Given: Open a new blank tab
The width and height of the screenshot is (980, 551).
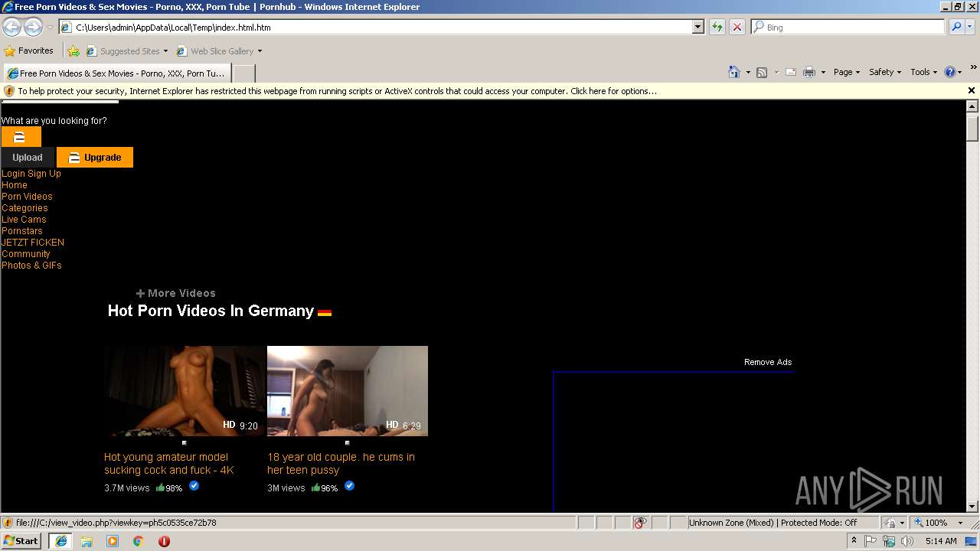Looking at the screenshot, I should click(243, 73).
